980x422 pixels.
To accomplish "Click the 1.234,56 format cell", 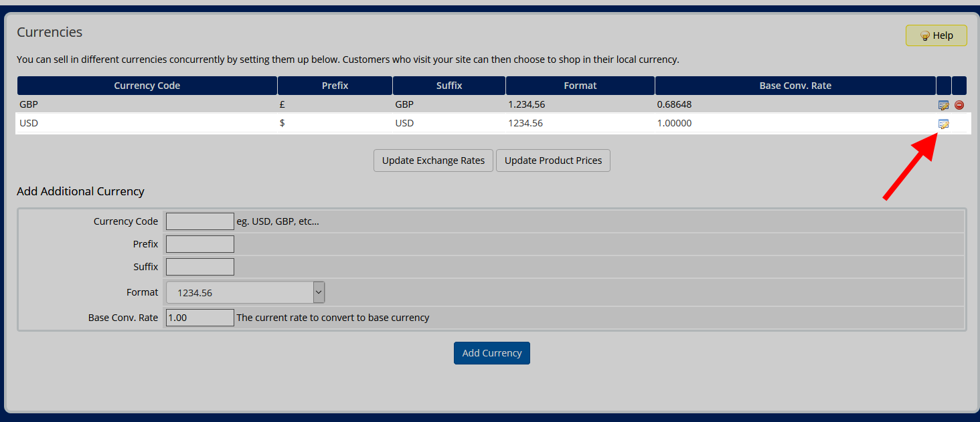I will click(525, 104).
